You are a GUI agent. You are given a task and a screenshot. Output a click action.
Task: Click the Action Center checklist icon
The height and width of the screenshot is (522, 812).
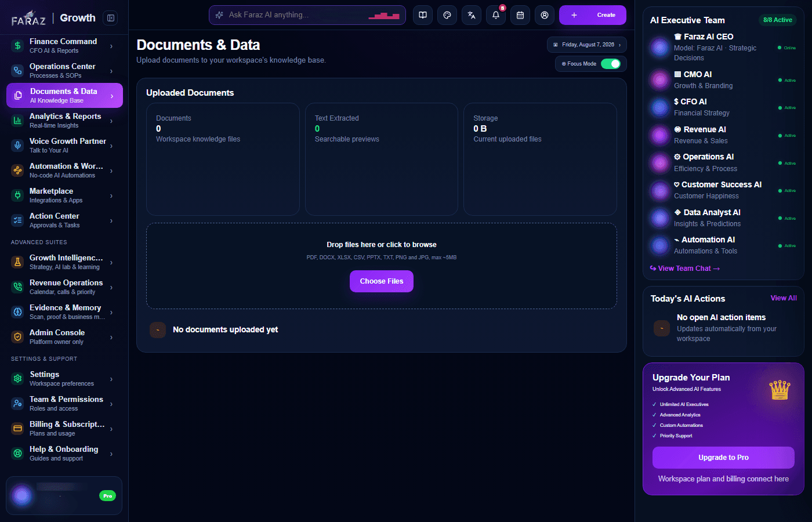pos(17,220)
